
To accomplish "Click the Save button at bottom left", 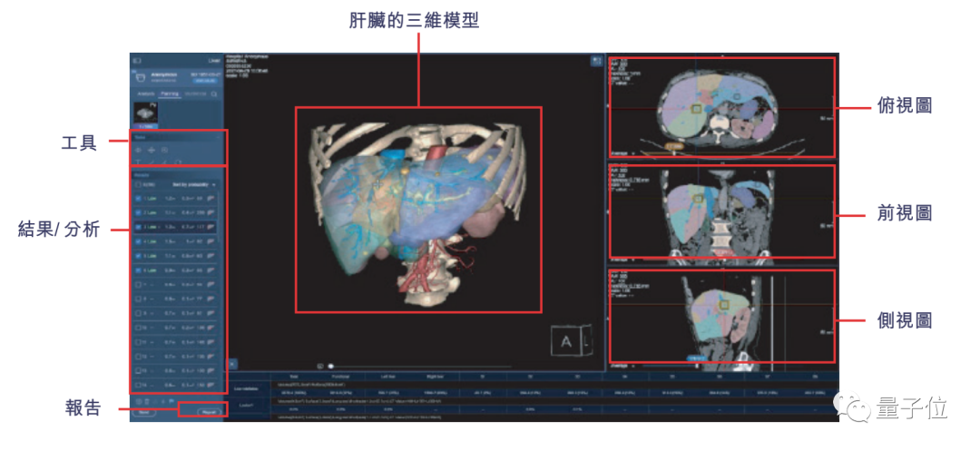I will click(x=144, y=411).
